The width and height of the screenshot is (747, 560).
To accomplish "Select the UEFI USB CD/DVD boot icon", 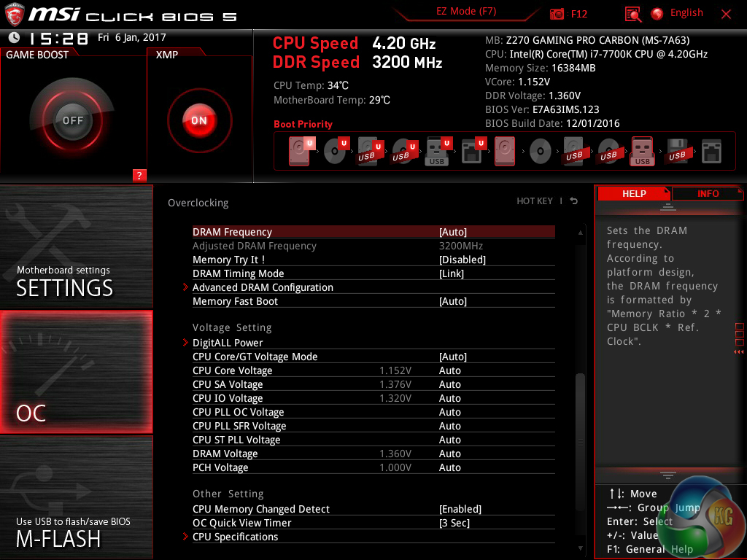I will coord(404,151).
